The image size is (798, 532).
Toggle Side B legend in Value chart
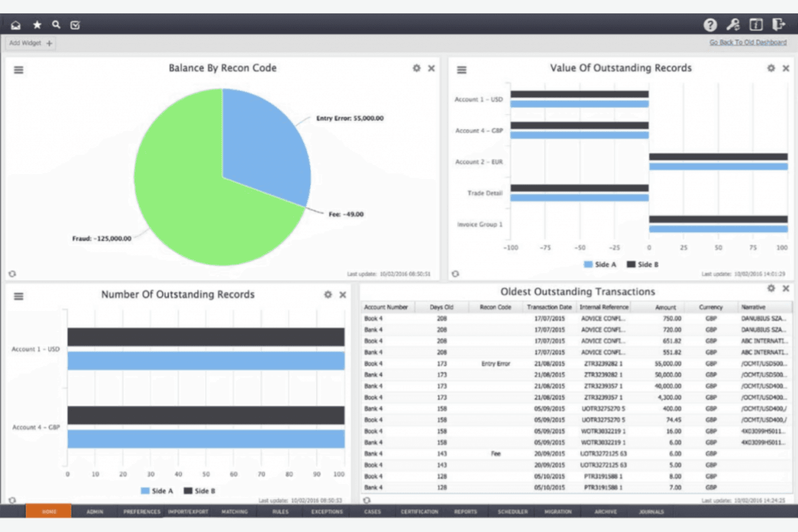click(643, 265)
